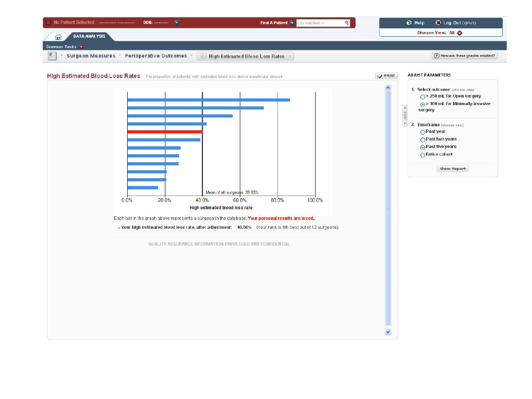The width and height of the screenshot is (532, 399).
Task: Choose the Entire cohort timeframe option
Action: (x=422, y=155)
